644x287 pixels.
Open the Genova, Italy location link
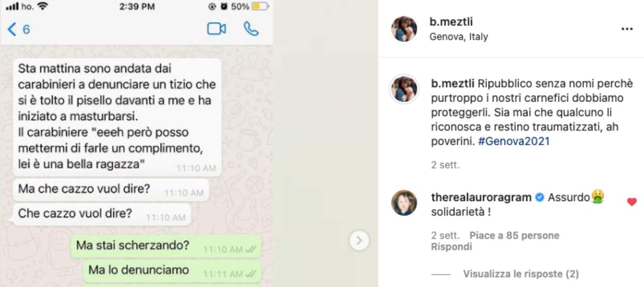pyautogui.click(x=459, y=37)
